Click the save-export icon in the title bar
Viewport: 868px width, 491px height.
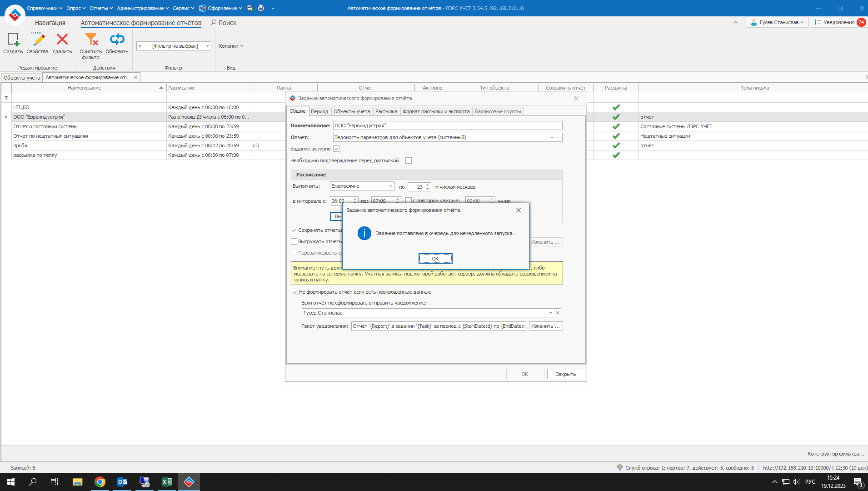tap(250, 8)
